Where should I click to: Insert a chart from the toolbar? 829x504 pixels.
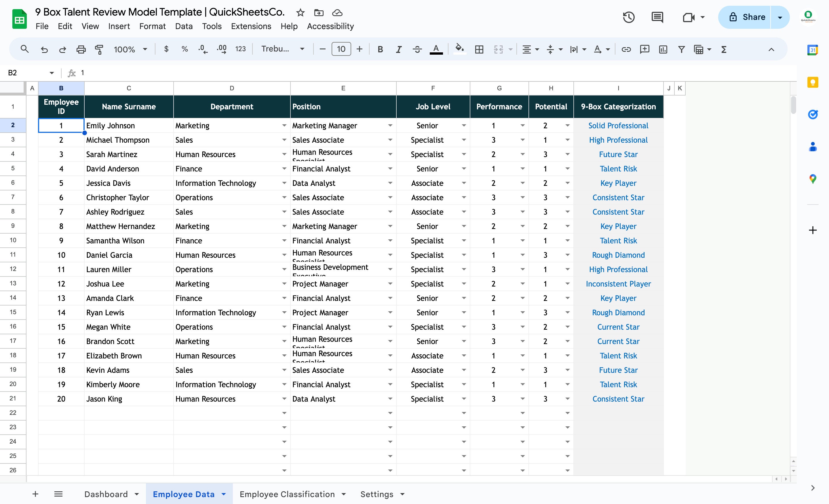click(663, 49)
